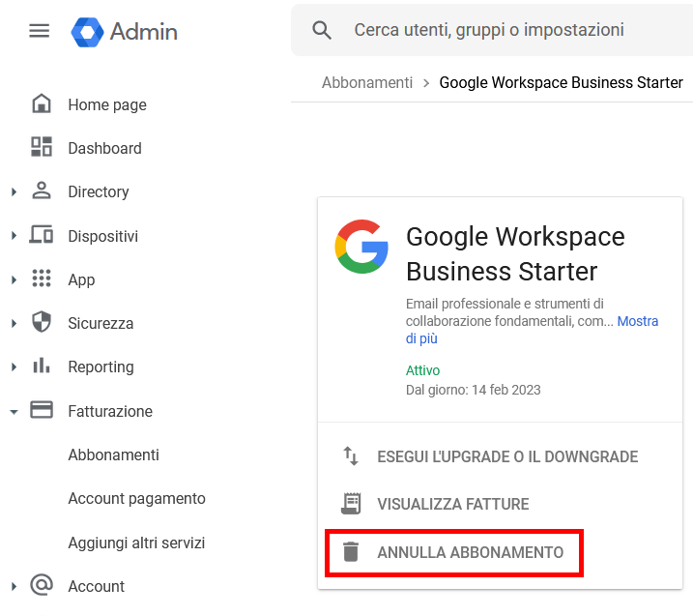Image resolution: width=693 pixels, height=616 pixels.
Task: Click the Reporting bar chart icon
Action: (x=42, y=366)
